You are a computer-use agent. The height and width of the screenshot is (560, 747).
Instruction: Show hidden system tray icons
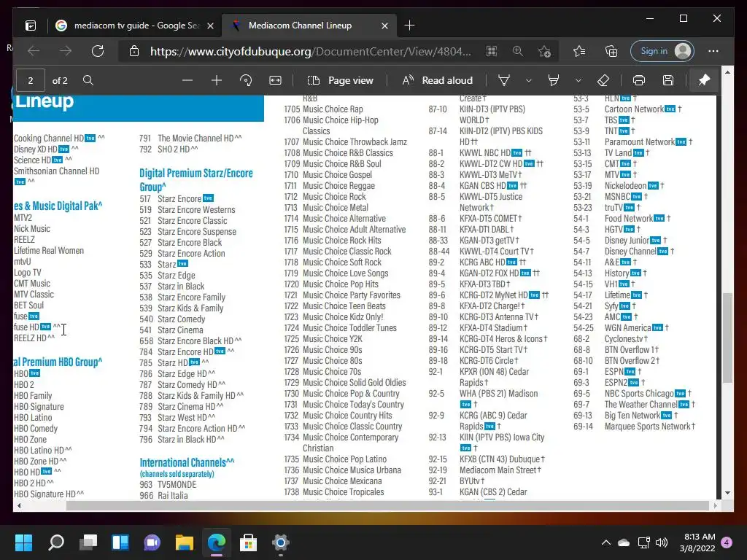tap(606, 542)
